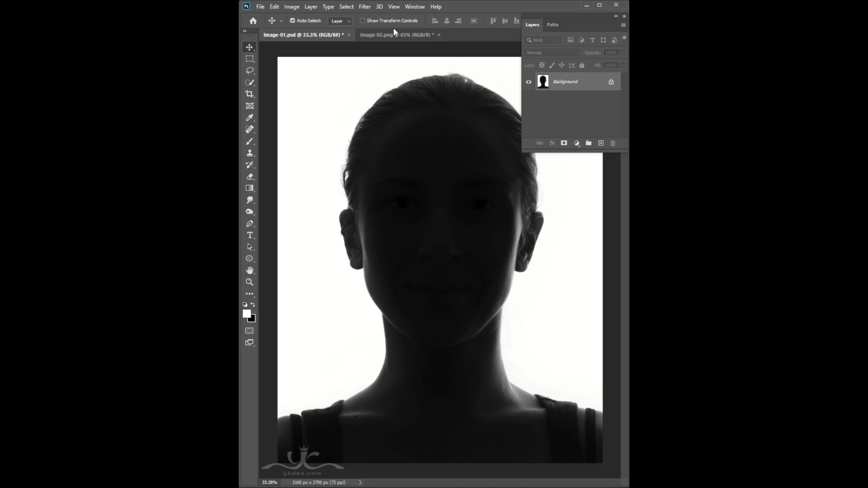The height and width of the screenshot is (488, 868).
Task: Toggle the type layers filter
Action: 592,40
